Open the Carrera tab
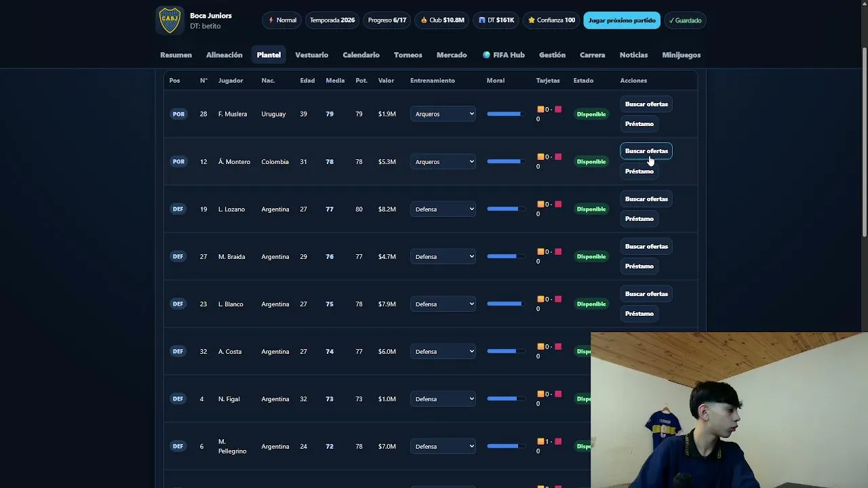Image resolution: width=868 pixels, height=488 pixels. coord(593,55)
